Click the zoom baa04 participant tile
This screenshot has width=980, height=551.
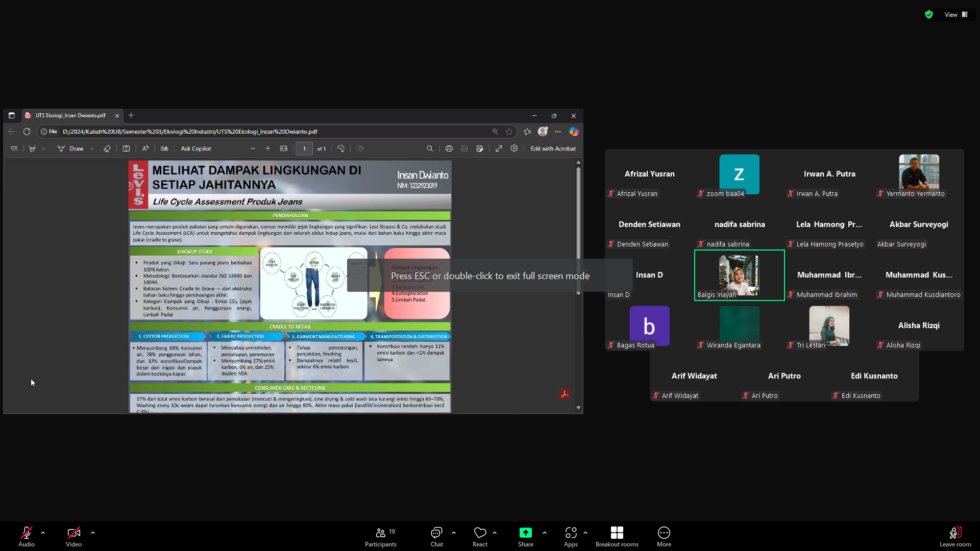click(740, 174)
